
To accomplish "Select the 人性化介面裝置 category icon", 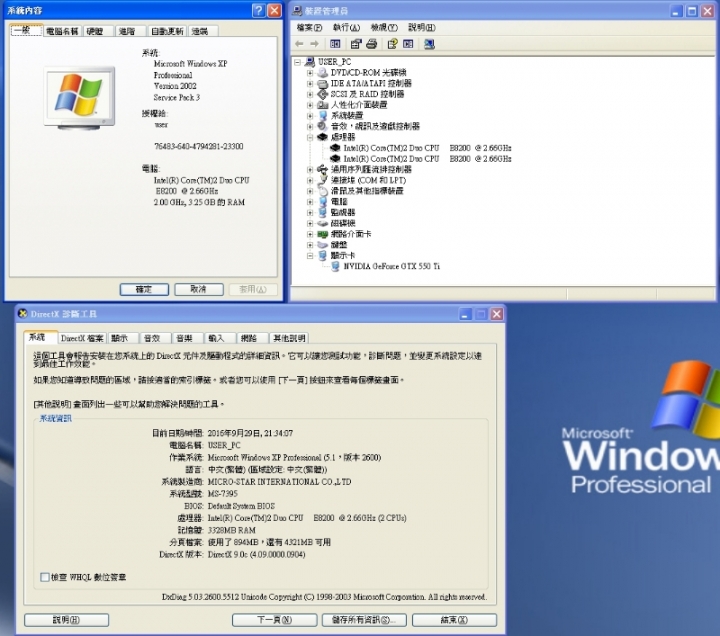I will coord(323,105).
